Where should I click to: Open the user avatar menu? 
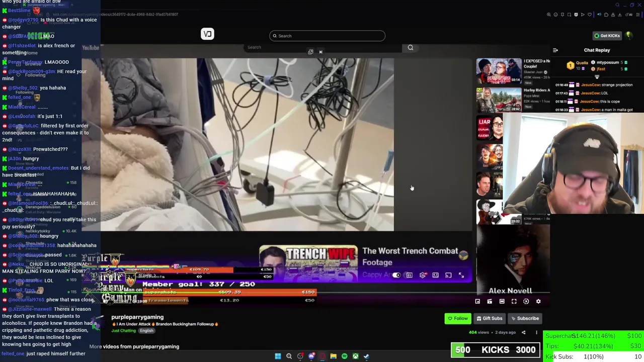(x=629, y=36)
